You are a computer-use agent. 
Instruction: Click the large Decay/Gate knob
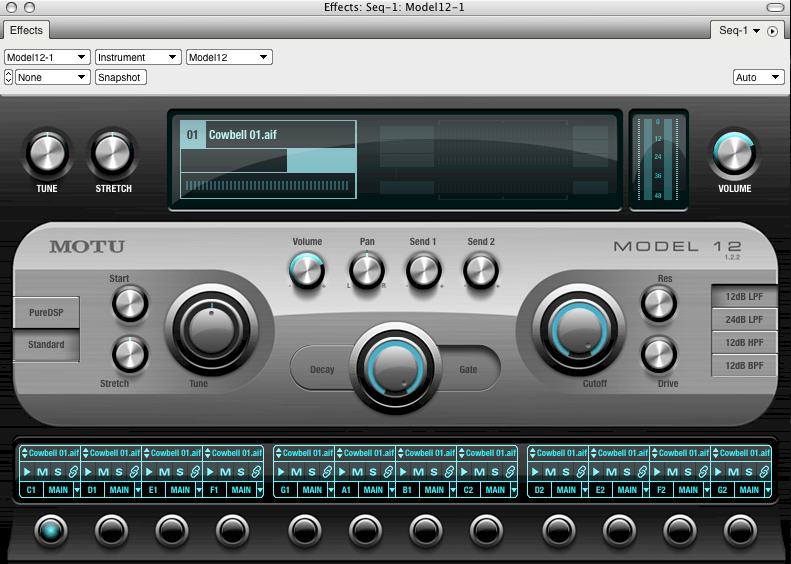tap(396, 368)
